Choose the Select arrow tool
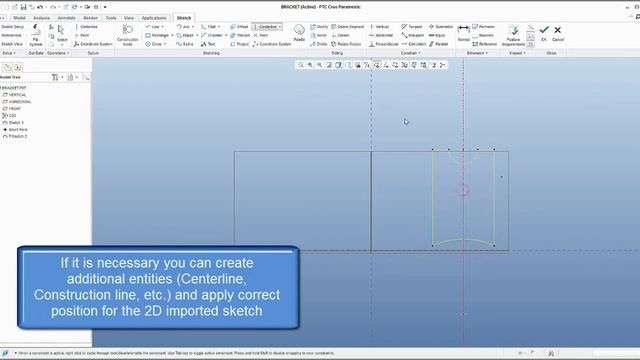 [x=62, y=33]
